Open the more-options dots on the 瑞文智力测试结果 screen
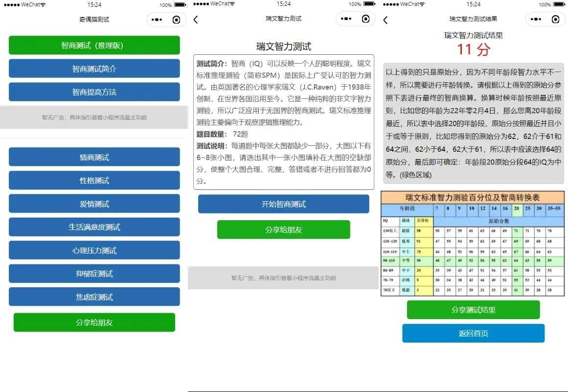Viewport: 568px width, 392px height. point(536,19)
